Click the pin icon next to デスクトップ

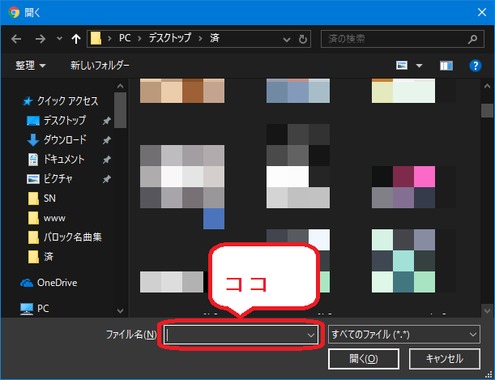point(106,121)
